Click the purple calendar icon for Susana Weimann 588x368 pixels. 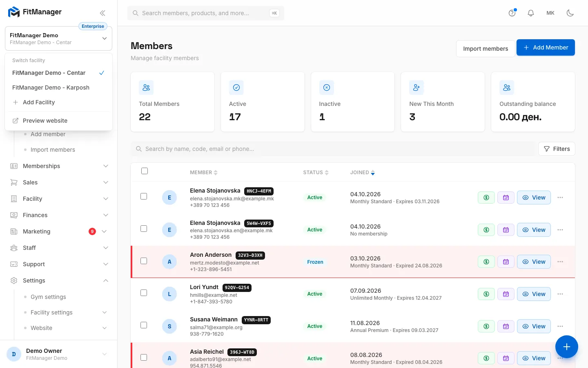[506, 326]
